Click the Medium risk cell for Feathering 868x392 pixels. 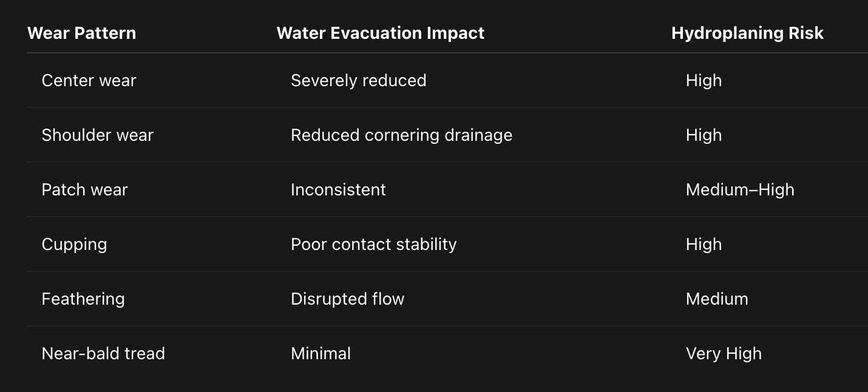(x=716, y=299)
